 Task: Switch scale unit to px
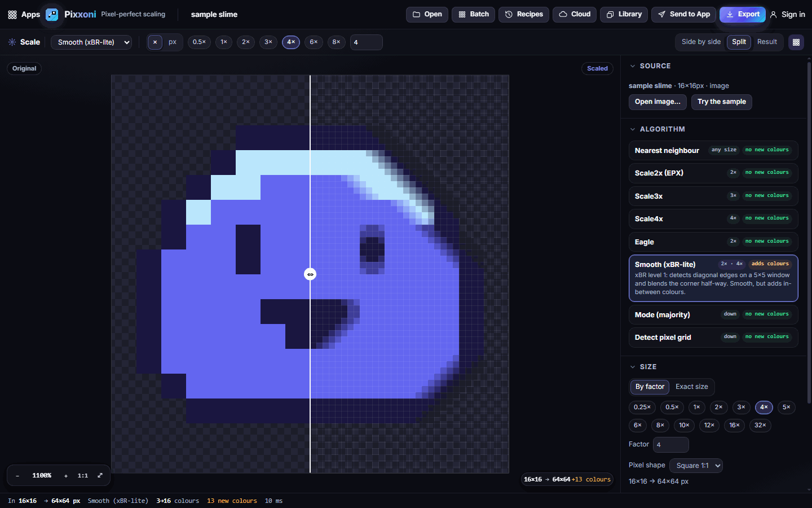click(x=173, y=42)
